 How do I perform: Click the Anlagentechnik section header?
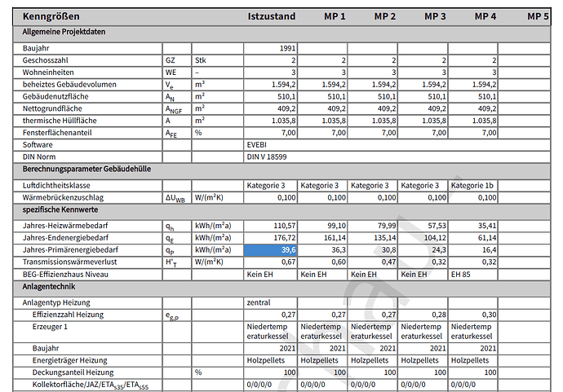tap(49, 287)
